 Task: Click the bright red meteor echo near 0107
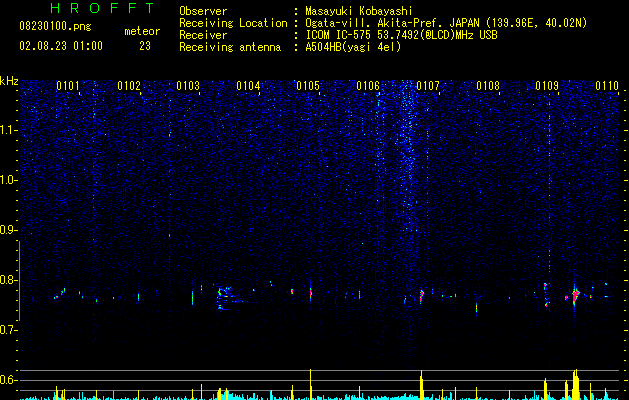coord(421,296)
